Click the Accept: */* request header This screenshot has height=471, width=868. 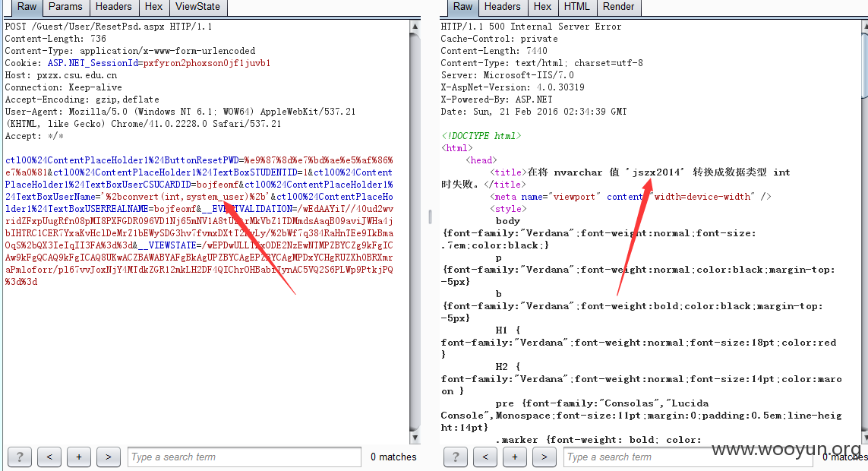(x=34, y=136)
